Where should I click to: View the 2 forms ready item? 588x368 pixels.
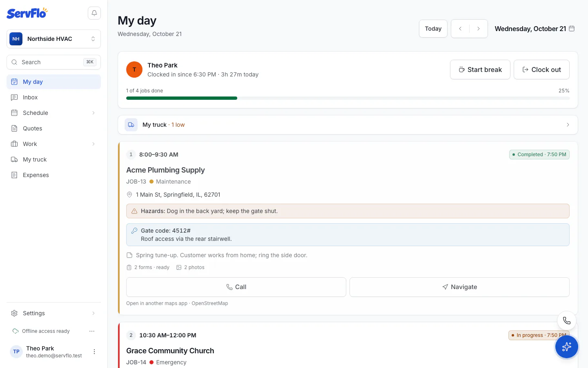[148, 267]
